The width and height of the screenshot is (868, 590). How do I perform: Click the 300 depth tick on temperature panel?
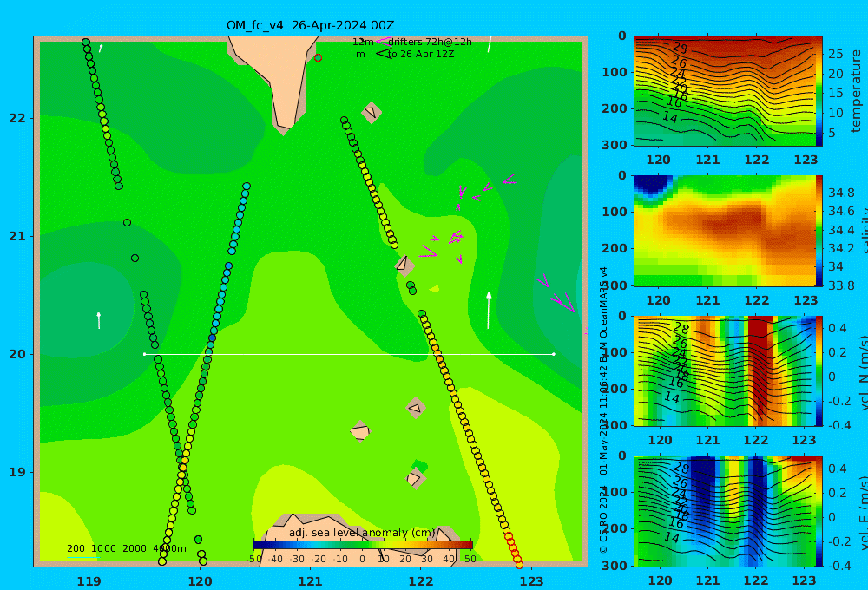click(615, 144)
